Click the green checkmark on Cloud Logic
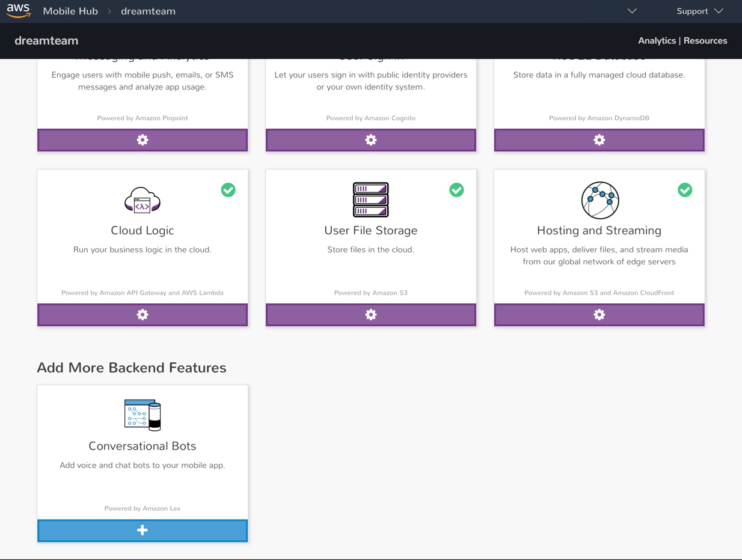Image resolution: width=742 pixels, height=560 pixels. tap(228, 190)
